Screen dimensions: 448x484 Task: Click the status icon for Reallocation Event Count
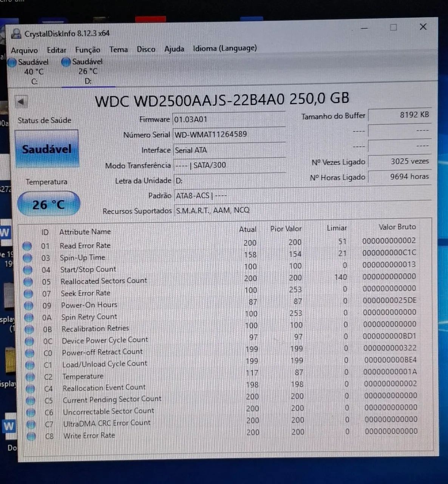click(x=31, y=389)
